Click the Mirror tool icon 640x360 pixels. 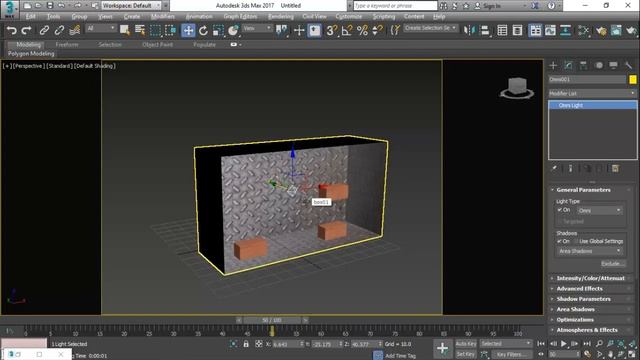click(469, 30)
